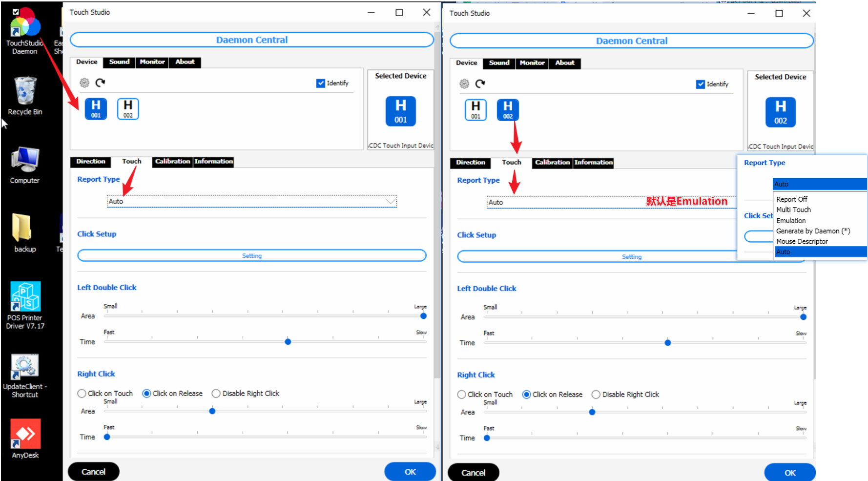Select Click on Release in left window
The width and height of the screenshot is (868, 481).
[172, 393]
